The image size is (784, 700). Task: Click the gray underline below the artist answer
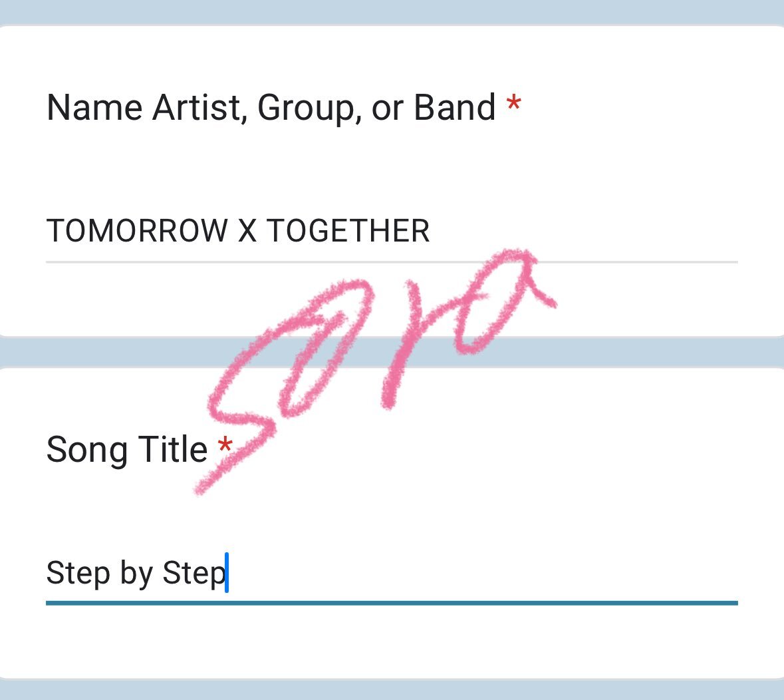point(392,262)
